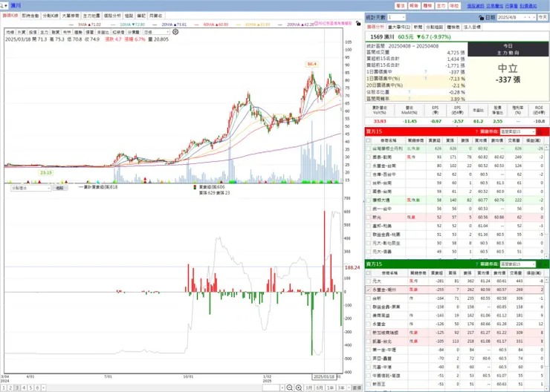Image resolution: width=550 pixels, height=392 pixels.
Task: Click the help icon beside 佔股本比重
Action: tap(409, 92)
